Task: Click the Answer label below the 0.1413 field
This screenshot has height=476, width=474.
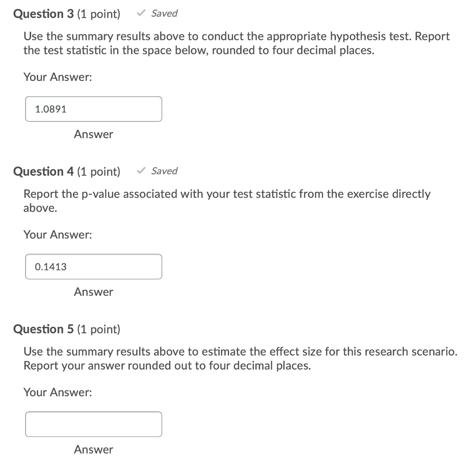Action: [x=93, y=292]
